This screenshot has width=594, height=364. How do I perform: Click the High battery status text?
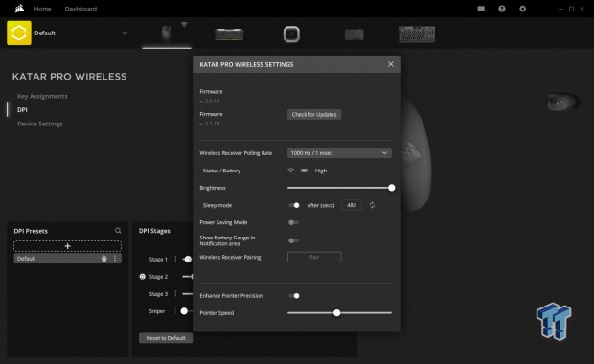coord(321,171)
